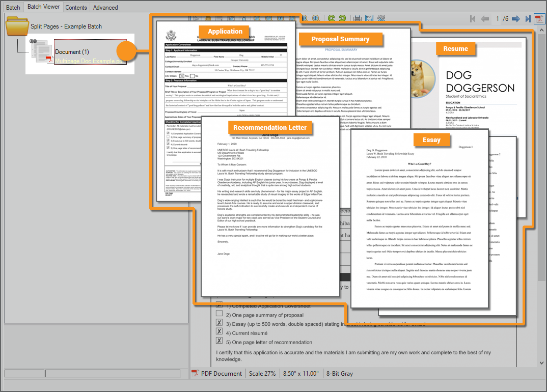Toggle checkbox for 'Essay (up to 500 words'

pyautogui.click(x=219, y=322)
